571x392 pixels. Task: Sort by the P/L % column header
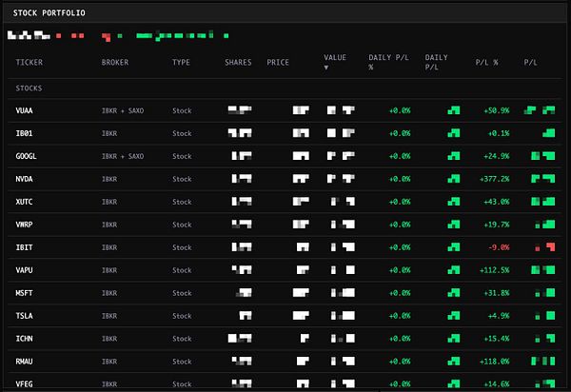pyautogui.click(x=486, y=62)
